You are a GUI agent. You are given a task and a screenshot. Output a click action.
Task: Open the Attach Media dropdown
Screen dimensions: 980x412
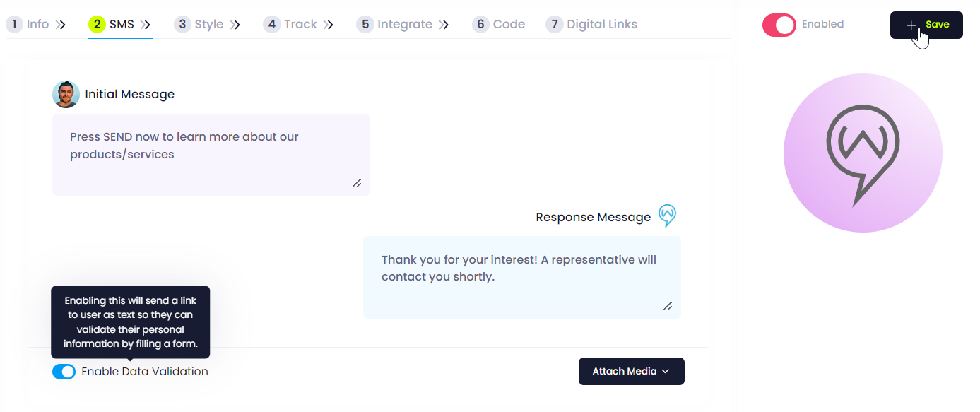632,372
